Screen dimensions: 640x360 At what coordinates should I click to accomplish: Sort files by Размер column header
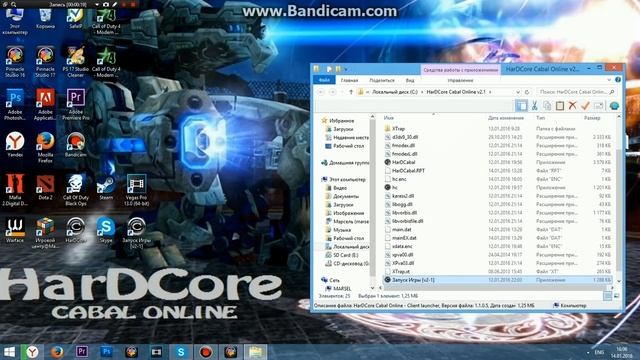click(592, 118)
